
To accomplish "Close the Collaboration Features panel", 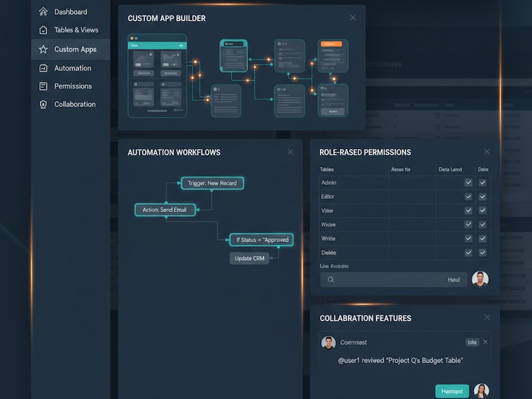I will click(x=487, y=317).
